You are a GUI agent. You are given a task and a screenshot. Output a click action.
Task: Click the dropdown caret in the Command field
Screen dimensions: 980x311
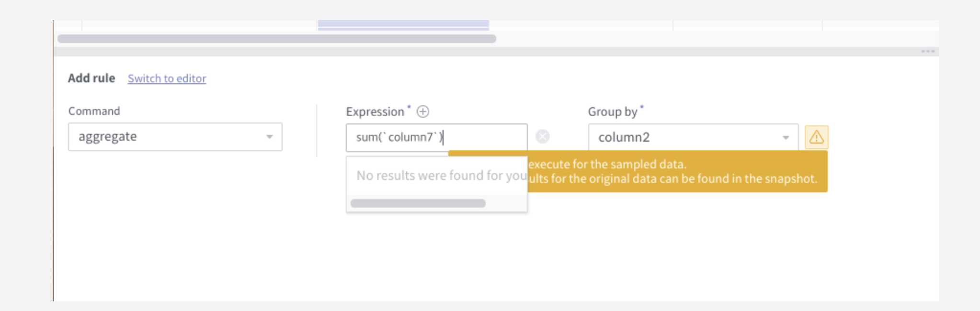coord(270,136)
